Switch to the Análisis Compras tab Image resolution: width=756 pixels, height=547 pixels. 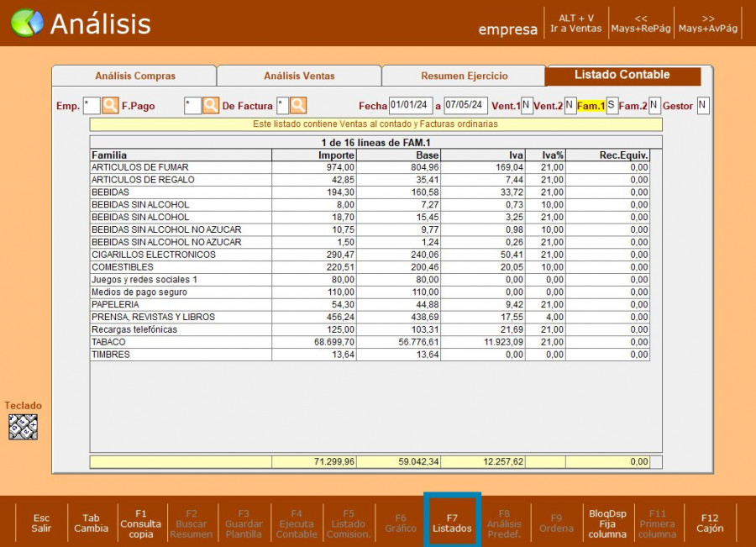click(x=134, y=76)
